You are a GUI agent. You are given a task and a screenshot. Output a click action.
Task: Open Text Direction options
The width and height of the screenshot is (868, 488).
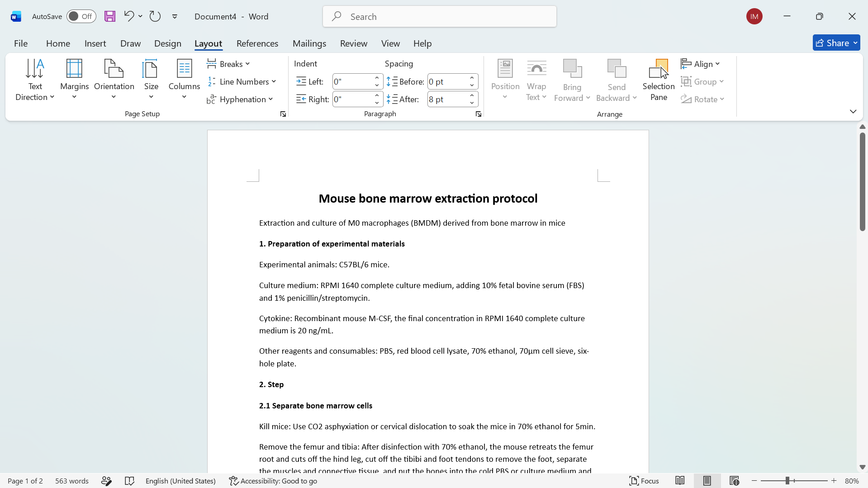tap(35, 80)
